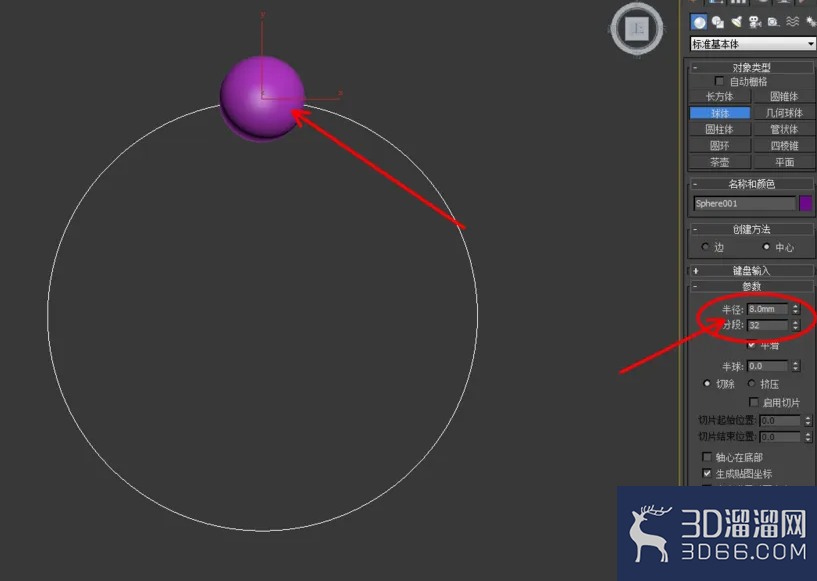The height and width of the screenshot is (581, 817).
Task: Select the 挤压 radio button
Action: (751, 384)
